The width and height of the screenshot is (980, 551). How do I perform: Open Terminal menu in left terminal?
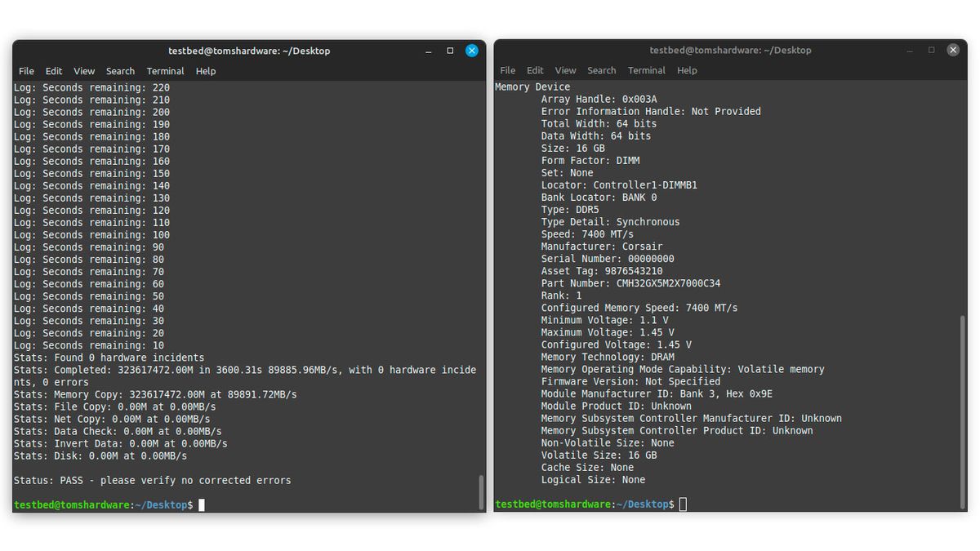(x=165, y=71)
